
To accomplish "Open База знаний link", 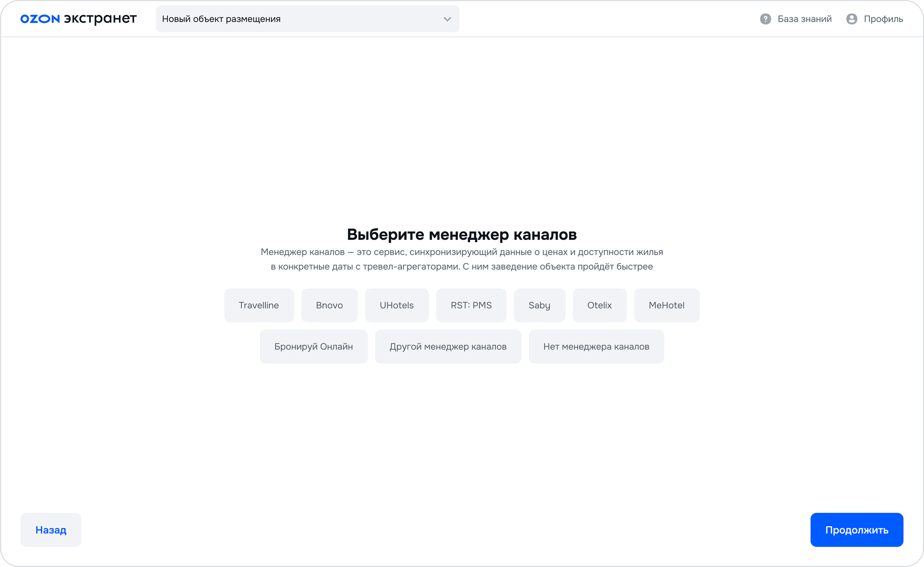I will [804, 19].
